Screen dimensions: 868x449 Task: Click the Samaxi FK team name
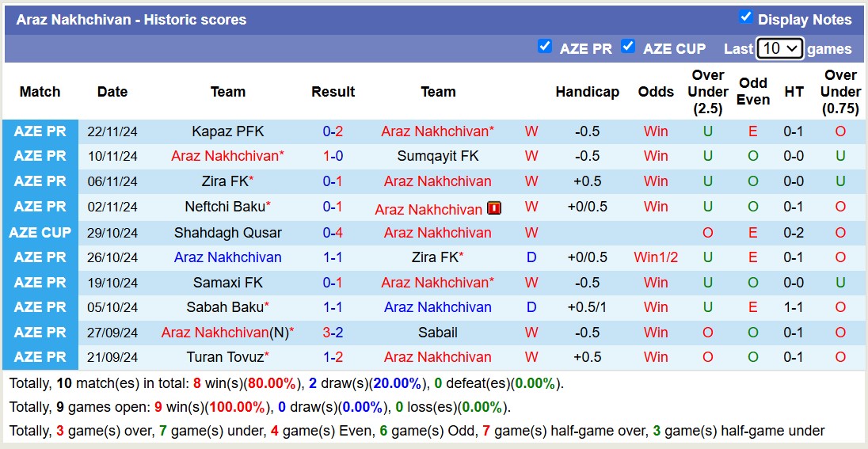click(x=228, y=283)
